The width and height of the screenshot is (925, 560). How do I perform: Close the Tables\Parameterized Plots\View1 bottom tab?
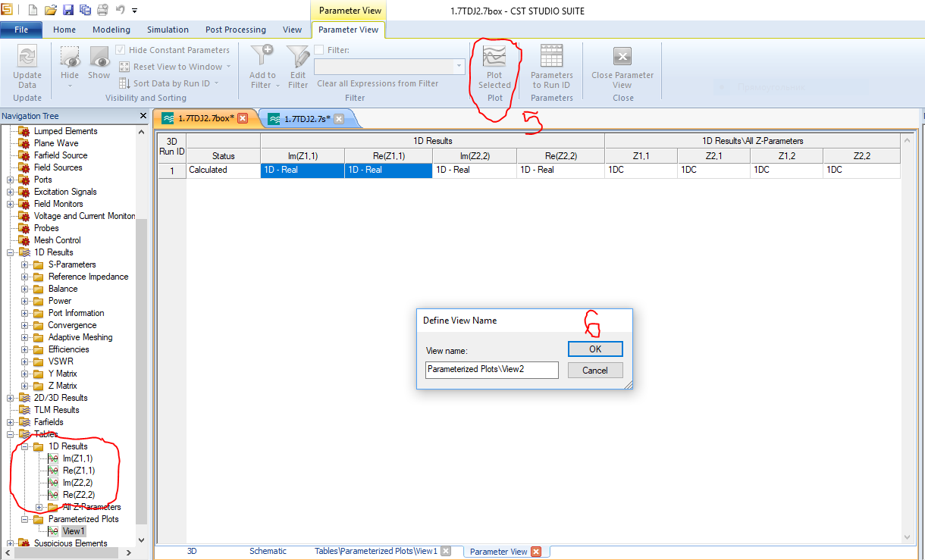click(446, 551)
